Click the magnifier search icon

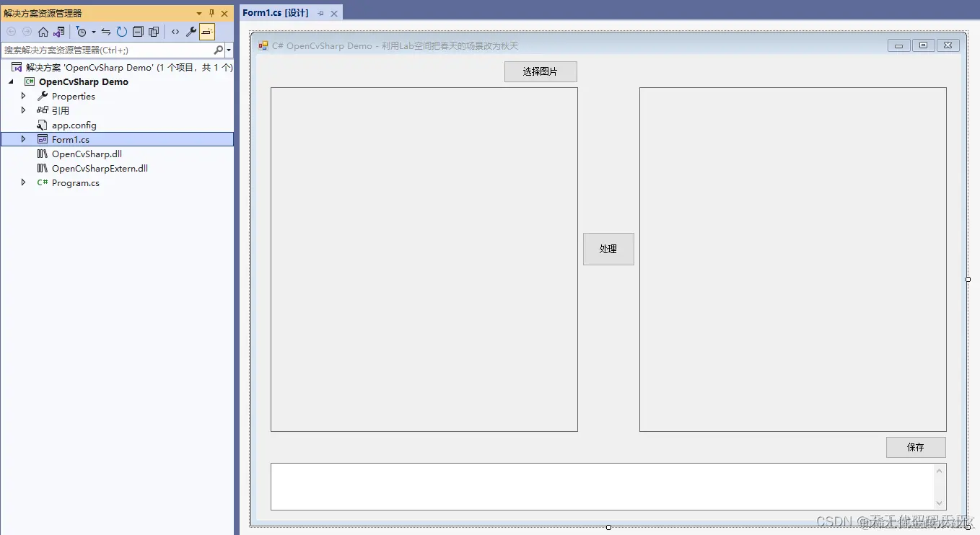pos(219,50)
